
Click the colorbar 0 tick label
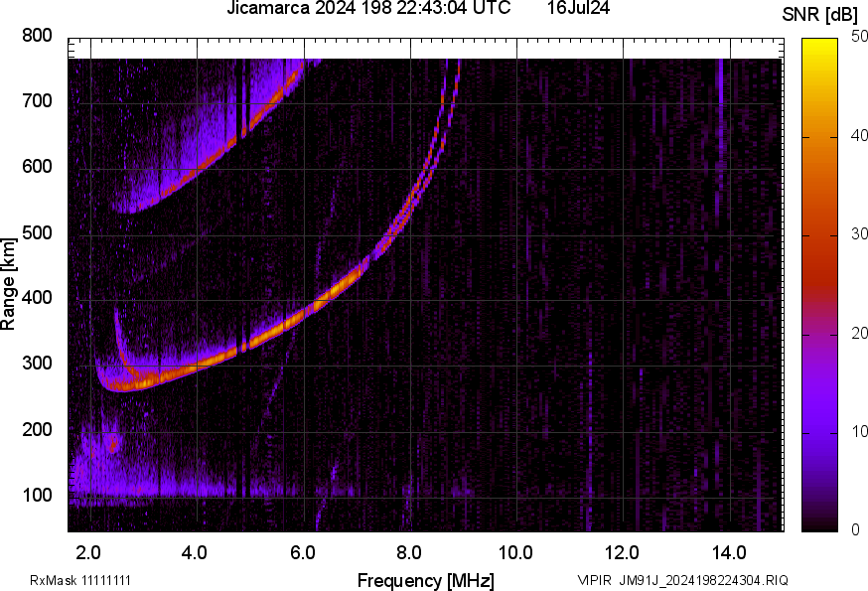coord(856,530)
